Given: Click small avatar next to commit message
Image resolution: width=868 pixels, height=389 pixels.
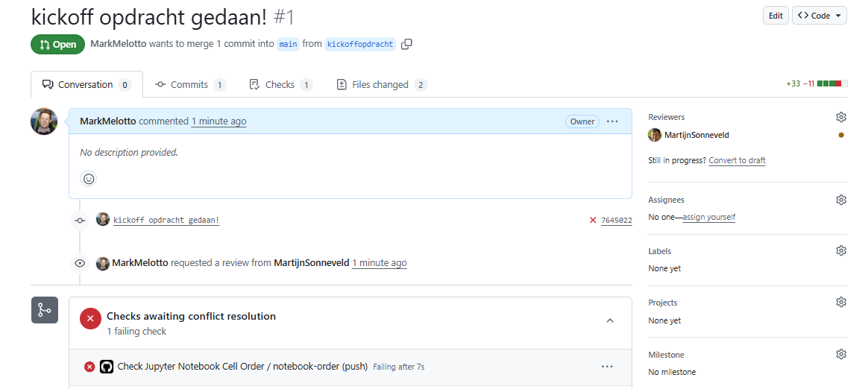Looking at the screenshot, I should point(103,219).
